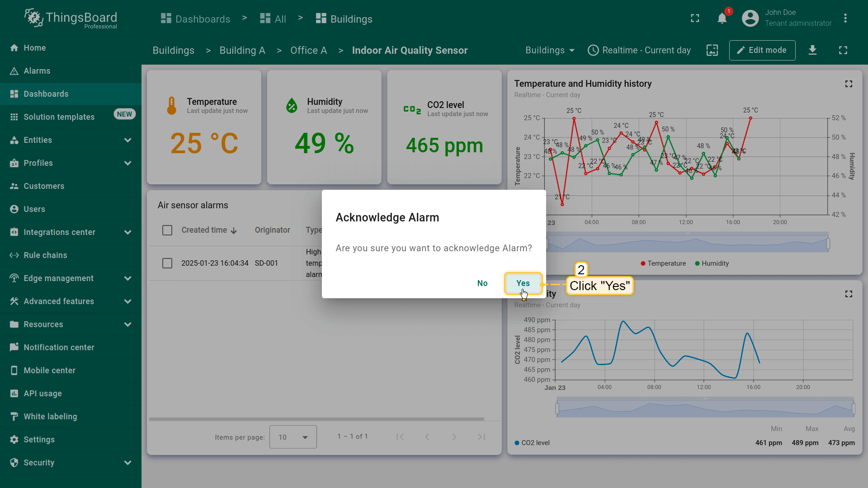Open Rule chains in sidebar
The height and width of the screenshot is (488, 868).
(45, 255)
